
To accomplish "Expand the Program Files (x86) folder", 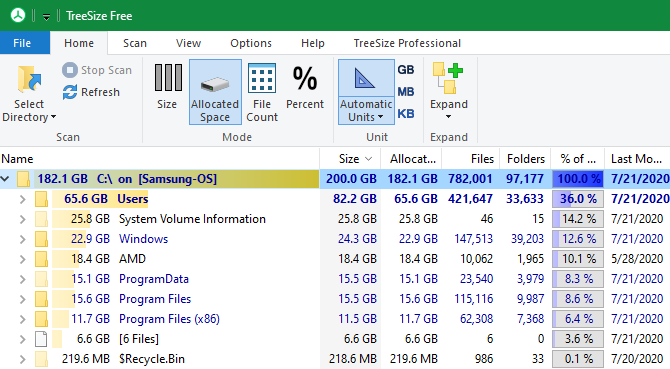I will tap(23, 319).
